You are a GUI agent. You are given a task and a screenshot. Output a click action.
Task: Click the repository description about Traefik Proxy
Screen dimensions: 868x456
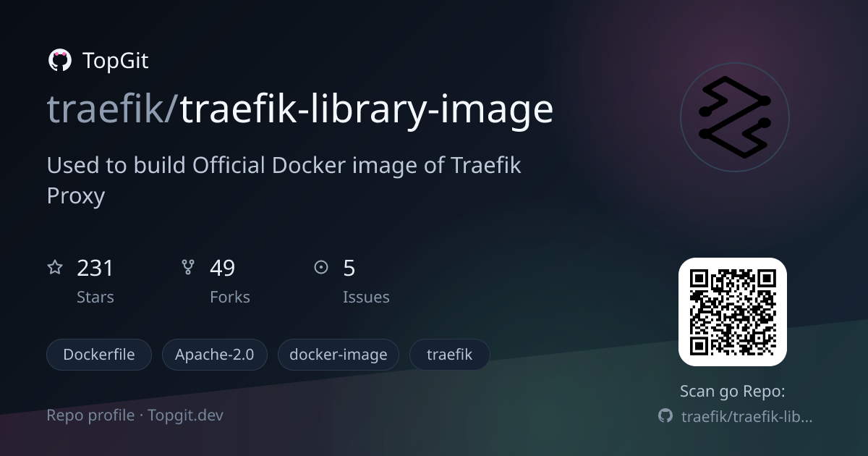(x=284, y=180)
